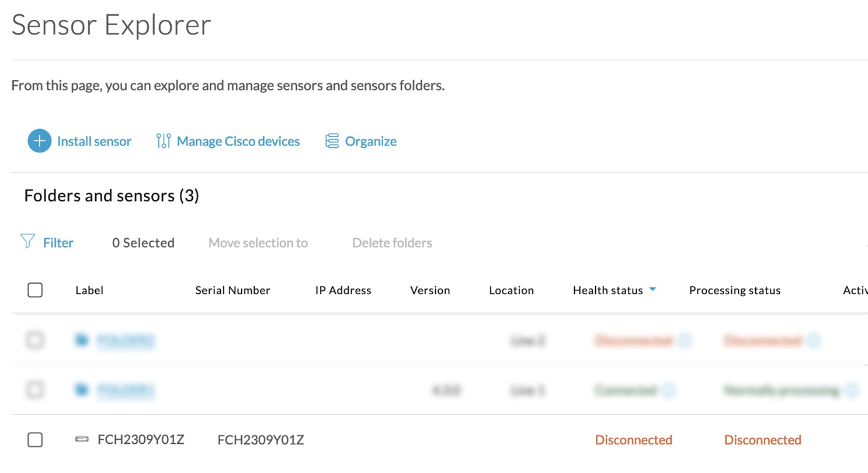
Task: Click the Organize text link
Action: click(x=370, y=141)
